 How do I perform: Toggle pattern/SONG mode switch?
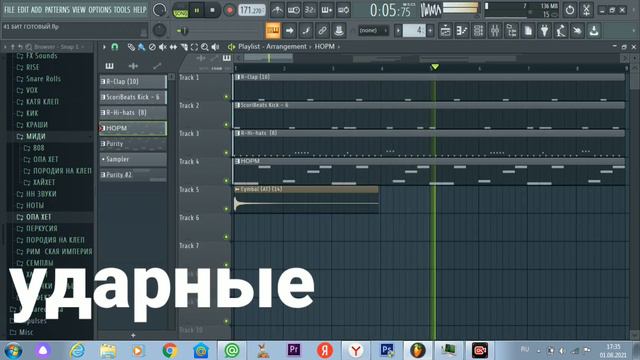(x=180, y=10)
